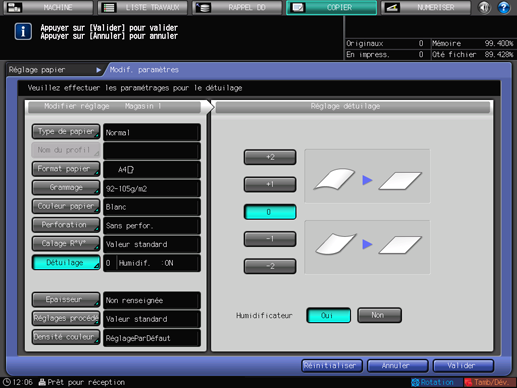The height and width of the screenshot is (388, 517).
Task: Select the +2 decurl level
Action: [x=270, y=157]
